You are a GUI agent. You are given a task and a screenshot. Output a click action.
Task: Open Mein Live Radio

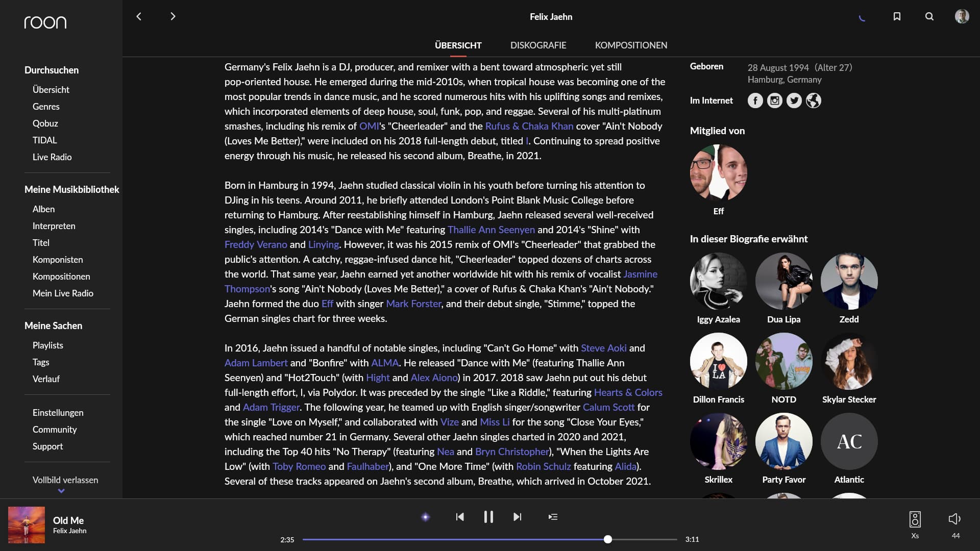(x=63, y=293)
